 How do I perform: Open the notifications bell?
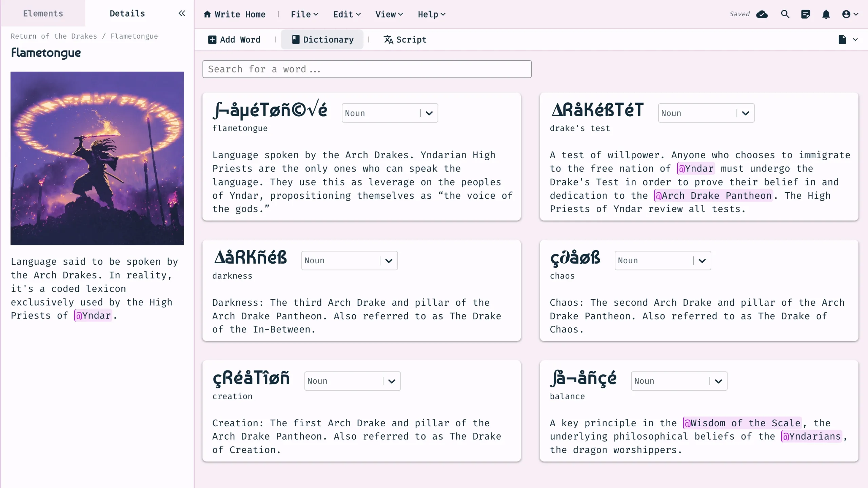(826, 14)
